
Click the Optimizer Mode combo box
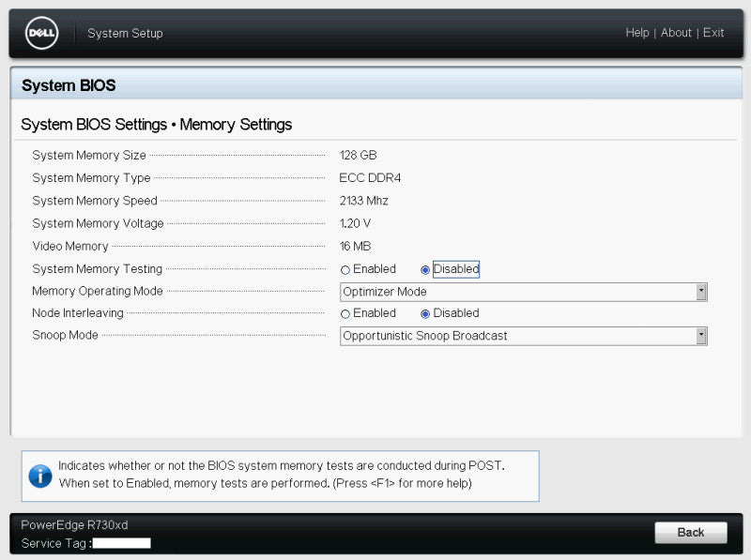click(x=524, y=292)
